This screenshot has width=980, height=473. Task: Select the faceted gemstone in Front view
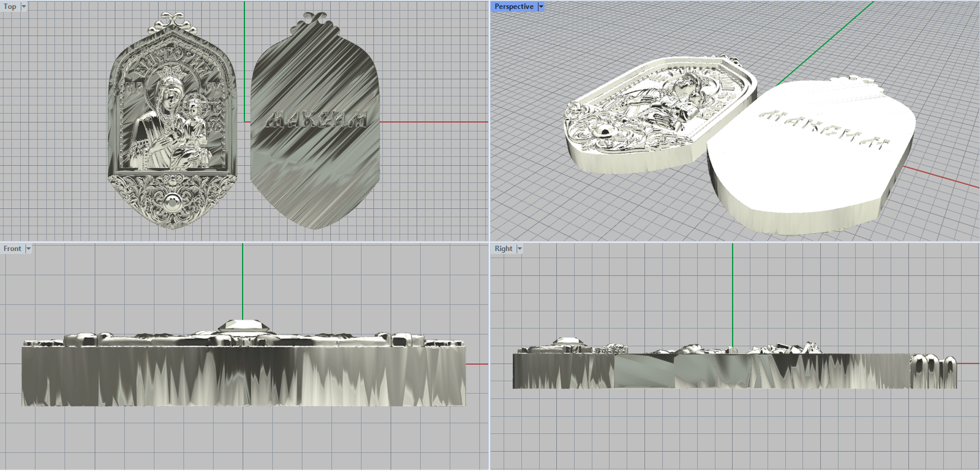click(243, 326)
